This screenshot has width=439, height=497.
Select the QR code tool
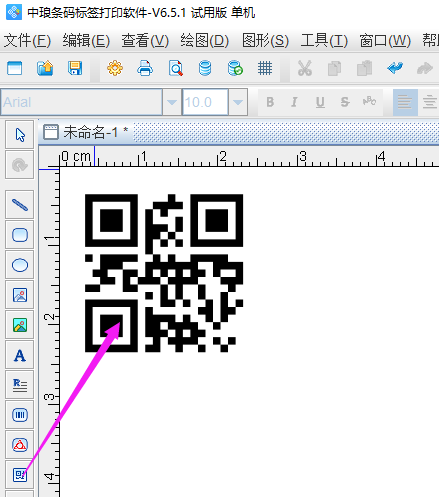[x=20, y=475]
